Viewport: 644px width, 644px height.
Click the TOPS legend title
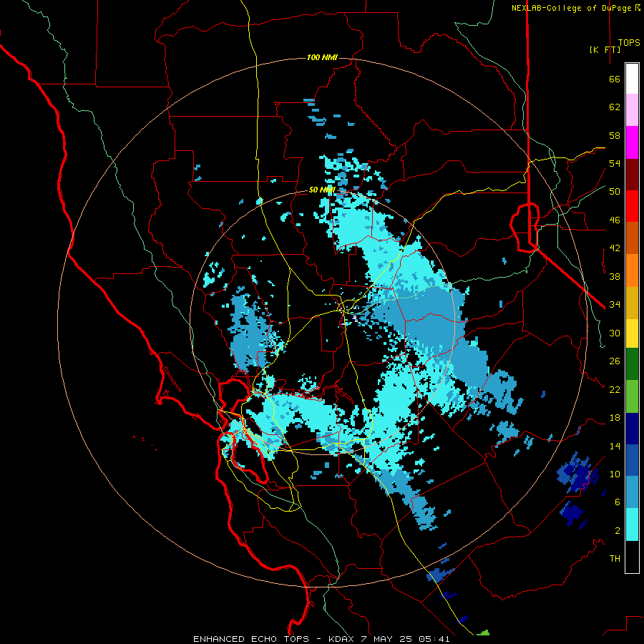(x=629, y=42)
